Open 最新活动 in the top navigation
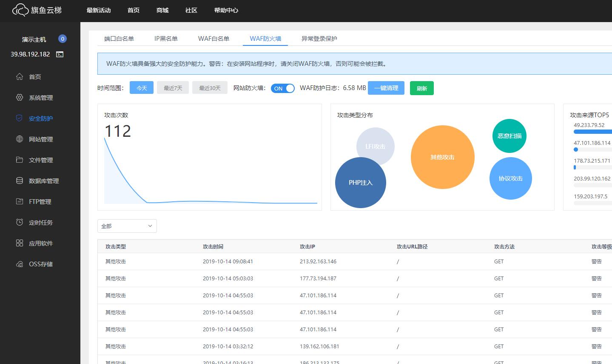Screen dimensions: 612x364 99,10
